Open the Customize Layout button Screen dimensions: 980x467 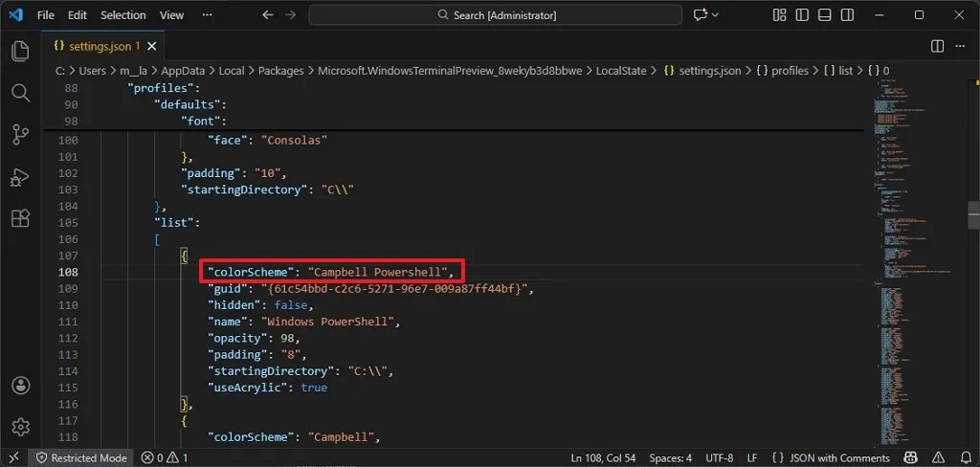coord(779,15)
